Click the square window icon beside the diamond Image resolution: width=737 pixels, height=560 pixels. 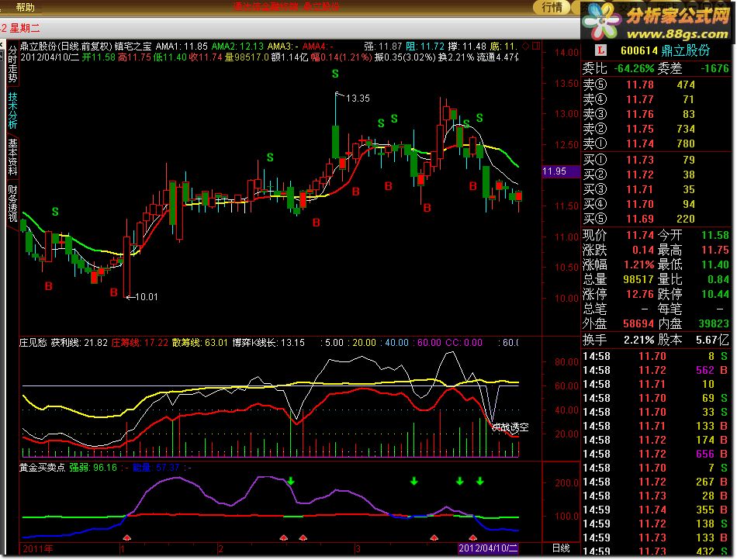pos(536,46)
